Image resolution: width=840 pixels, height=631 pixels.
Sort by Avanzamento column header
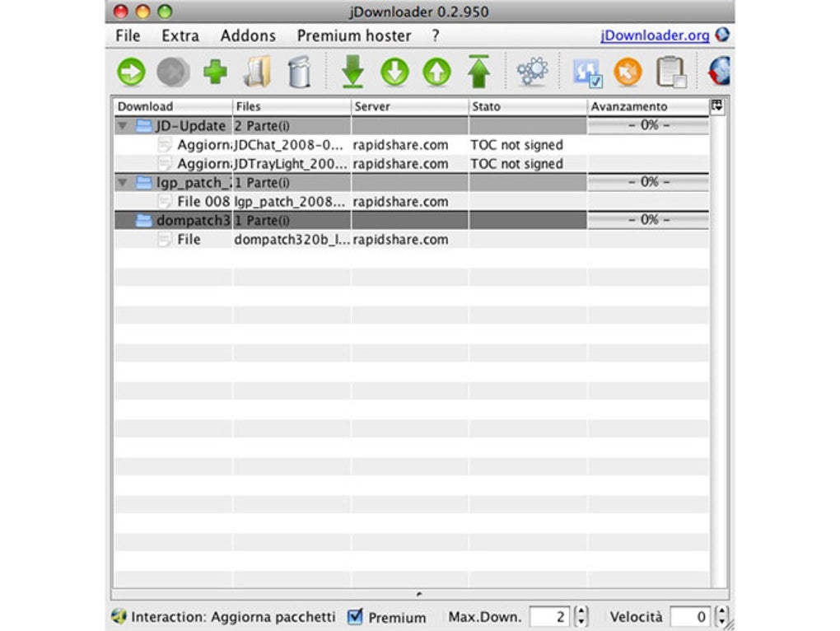(x=648, y=106)
